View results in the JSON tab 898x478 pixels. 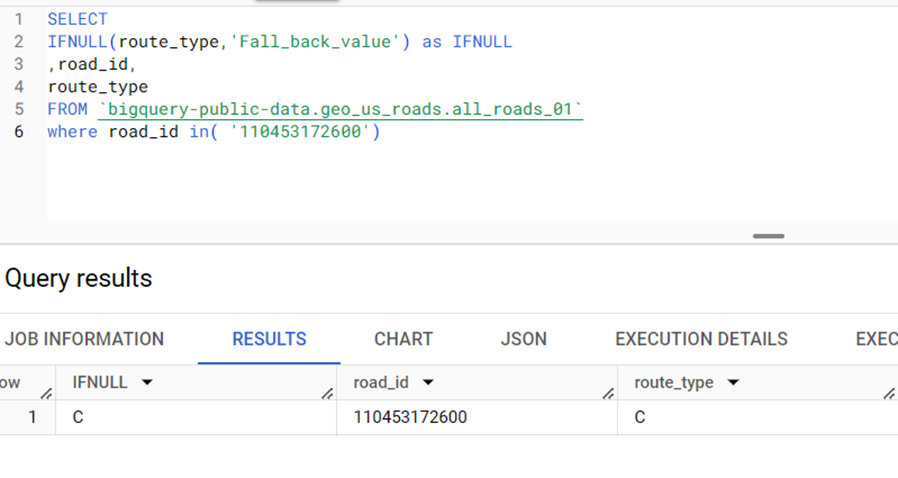[523, 339]
